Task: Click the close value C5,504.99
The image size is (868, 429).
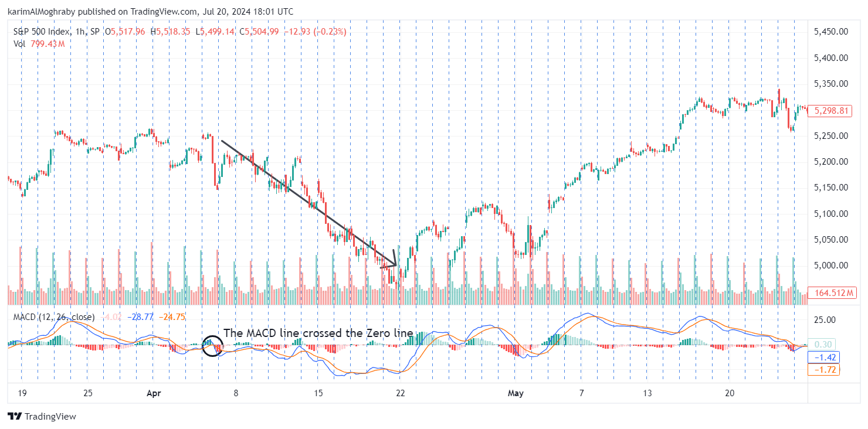Action: (259, 32)
